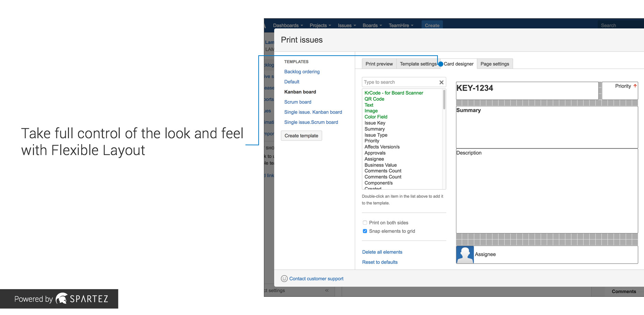Select KrCode - for Board Scanner item
Image resolution: width=644 pixels, height=315 pixels.
click(394, 93)
